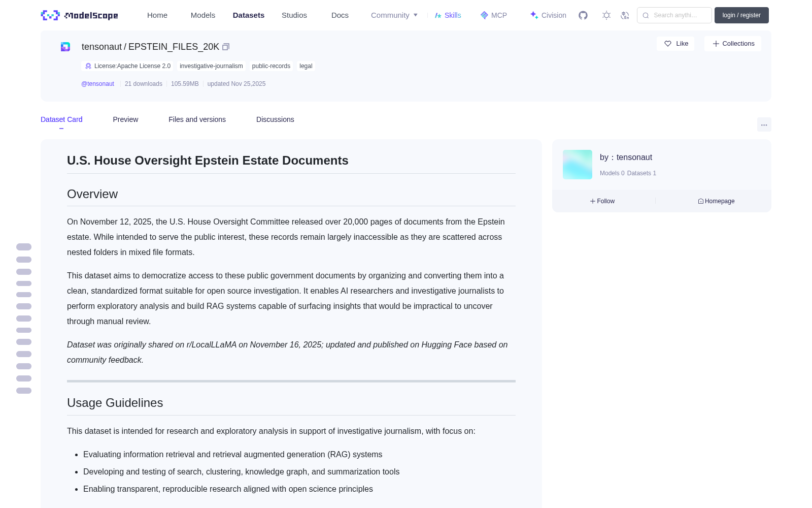This screenshot has width=812, height=508.
Task: Expand the Community dropdown menu
Action: coord(394,15)
